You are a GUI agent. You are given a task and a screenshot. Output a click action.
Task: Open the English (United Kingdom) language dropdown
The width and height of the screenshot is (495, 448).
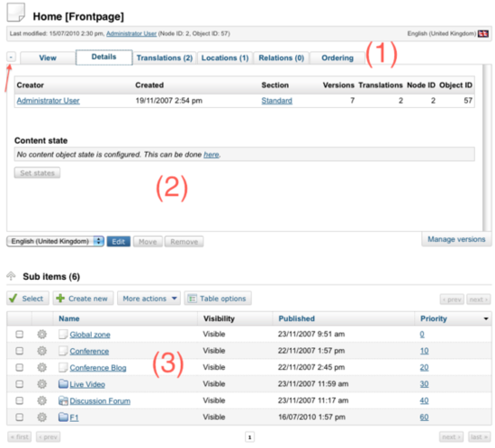[x=55, y=241]
